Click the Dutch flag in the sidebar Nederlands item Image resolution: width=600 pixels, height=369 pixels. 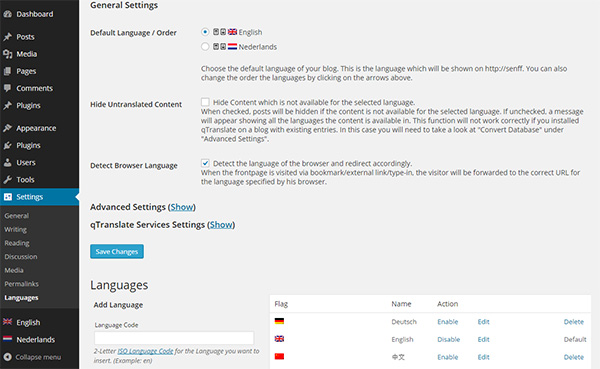[x=8, y=339]
